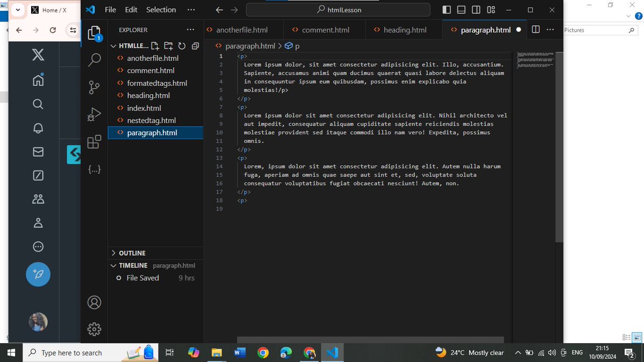
Task: Create a new file in the Explorer
Action: [154, 46]
